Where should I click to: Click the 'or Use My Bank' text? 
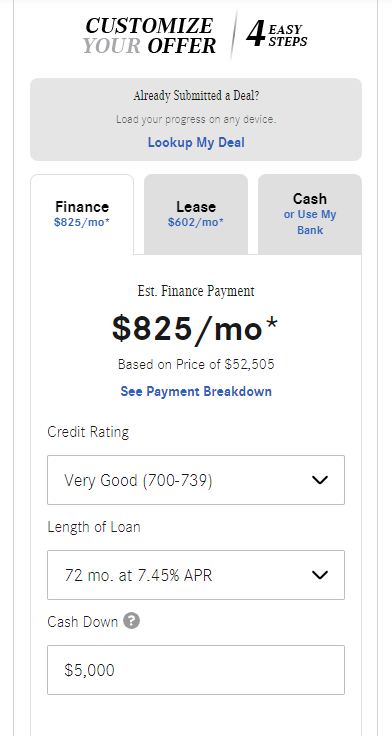coord(310,222)
